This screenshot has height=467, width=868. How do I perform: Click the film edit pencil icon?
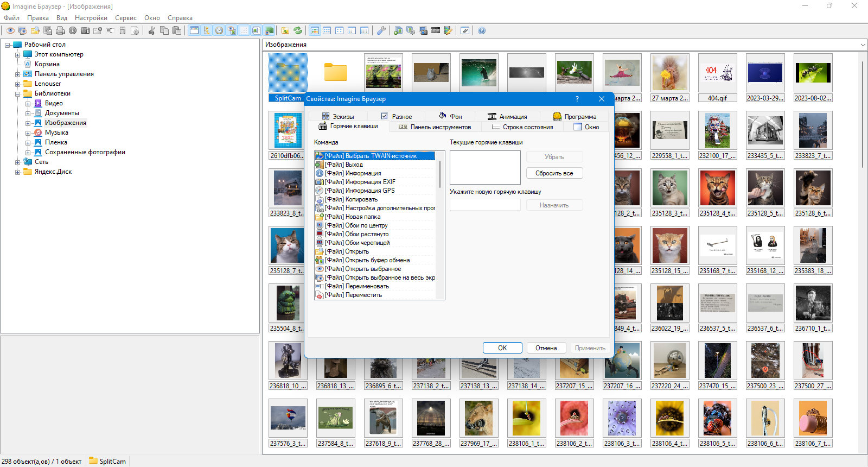(x=448, y=30)
